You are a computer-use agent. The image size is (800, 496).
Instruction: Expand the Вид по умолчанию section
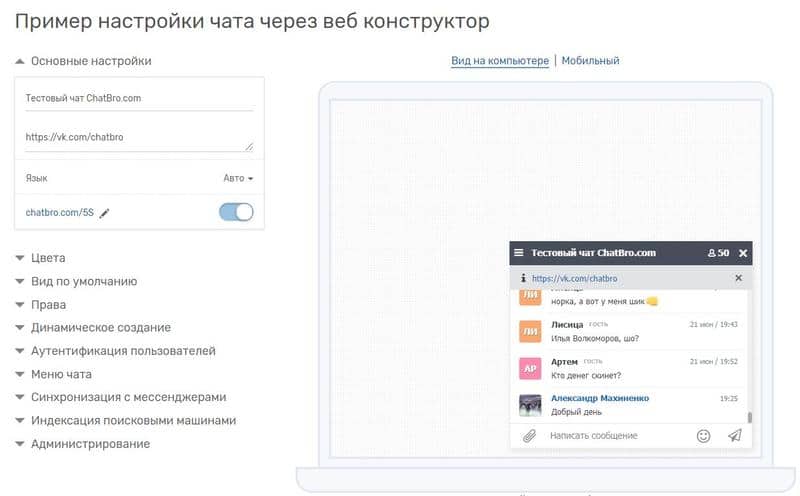(x=76, y=281)
